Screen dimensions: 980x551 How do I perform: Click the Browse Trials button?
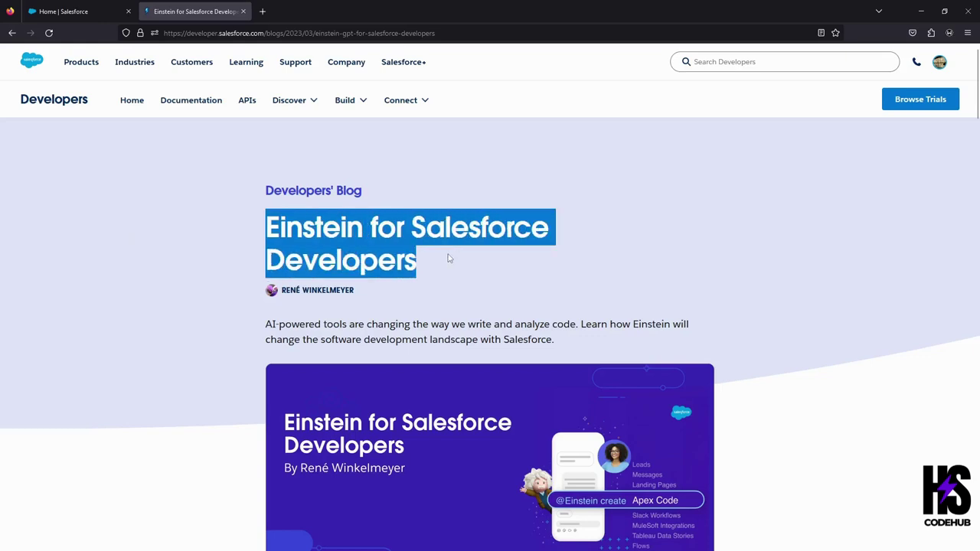click(920, 99)
